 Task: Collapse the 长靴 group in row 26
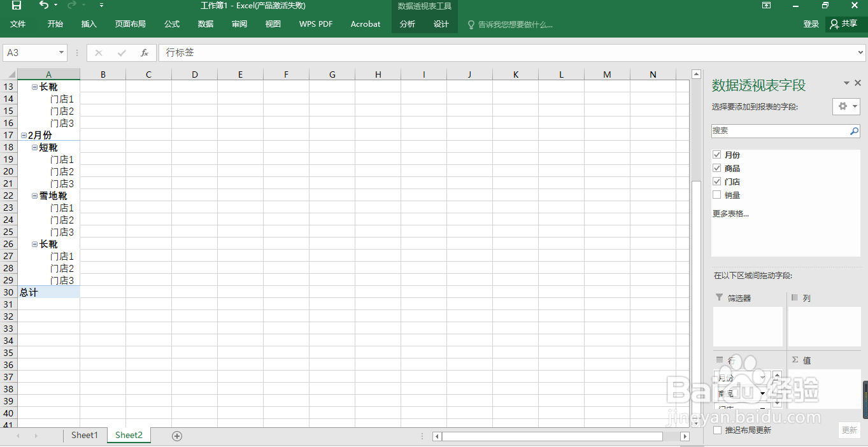[x=35, y=244]
